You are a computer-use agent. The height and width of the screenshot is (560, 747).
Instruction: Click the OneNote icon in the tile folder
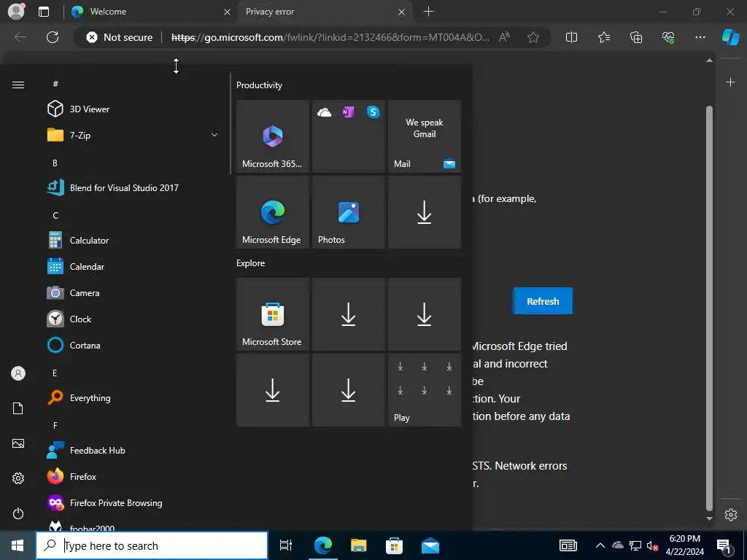click(348, 112)
